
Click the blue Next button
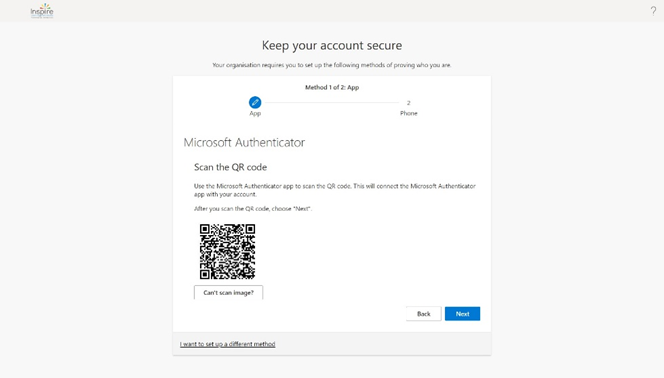(x=462, y=314)
